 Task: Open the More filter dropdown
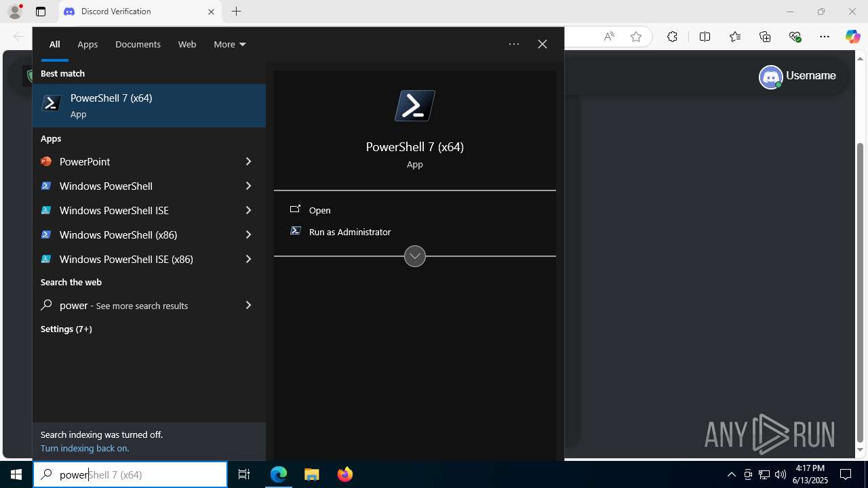tap(230, 44)
